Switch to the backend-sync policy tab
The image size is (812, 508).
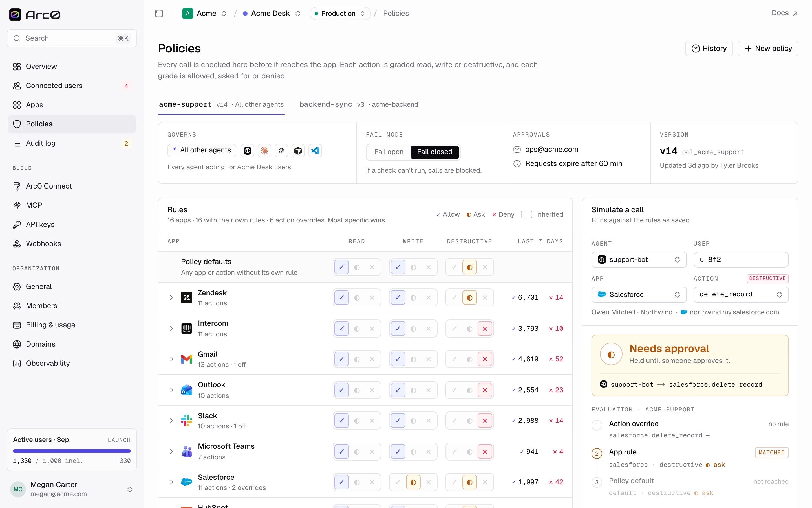(359, 104)
